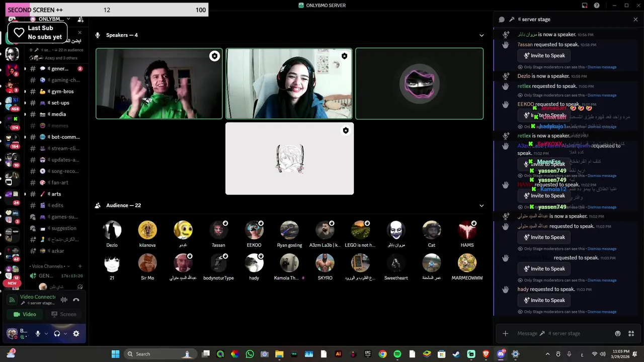Open the general text channel

click(x=56, y=68)
